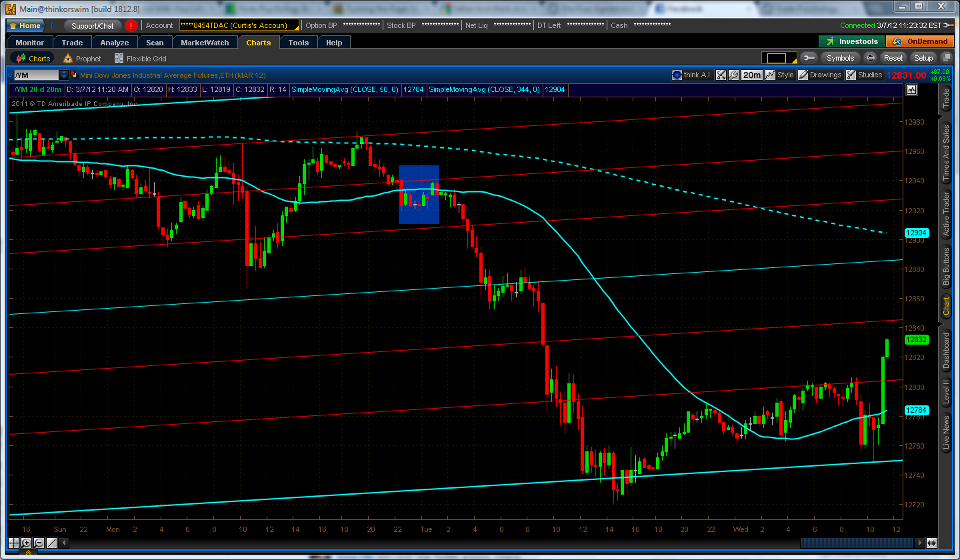This screenshot has height=560, width=960.
Task: Click the 12832 green price label
Action: 916,339
